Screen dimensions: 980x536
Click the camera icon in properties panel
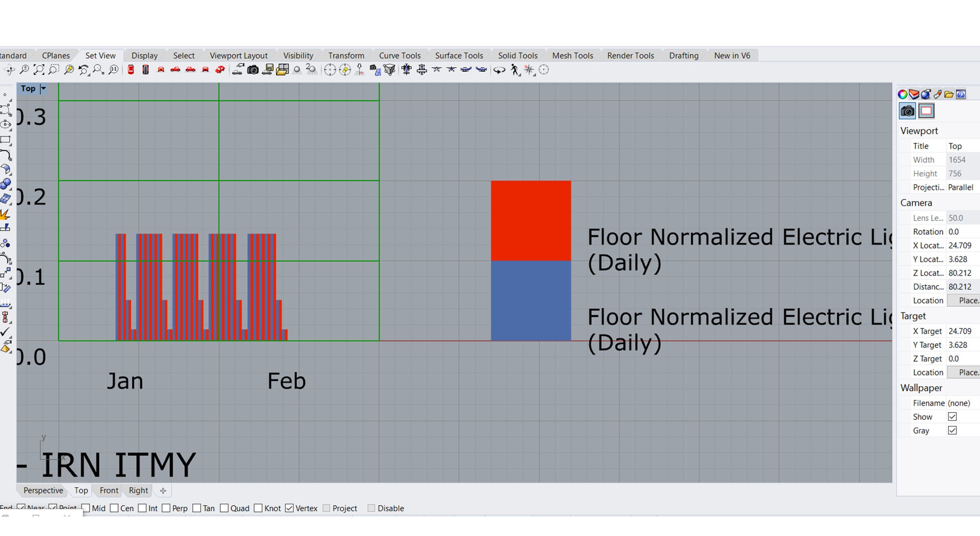coord(907,111)
